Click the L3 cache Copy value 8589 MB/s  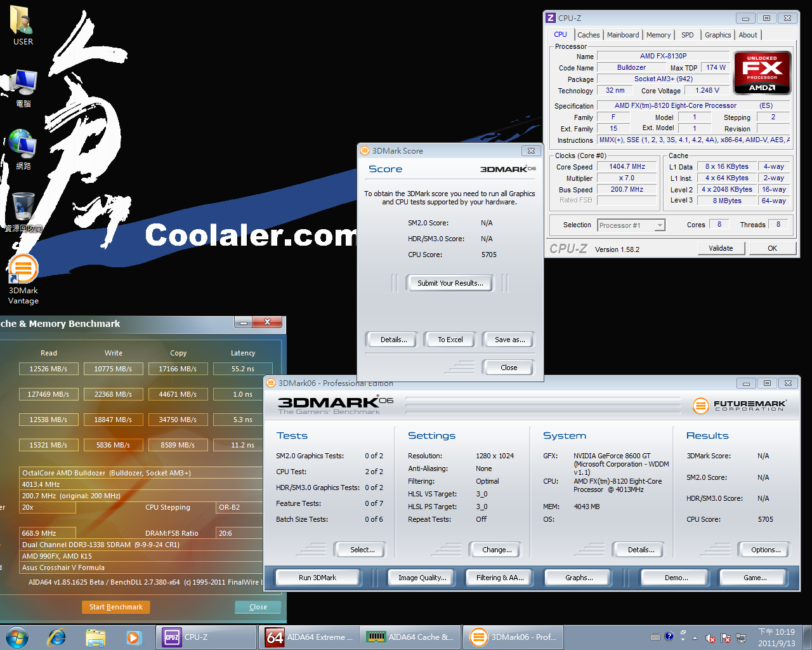coord(178,444)
